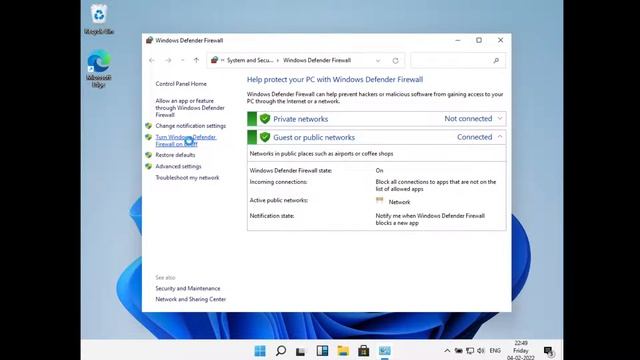Open the notification center icon

549,351
